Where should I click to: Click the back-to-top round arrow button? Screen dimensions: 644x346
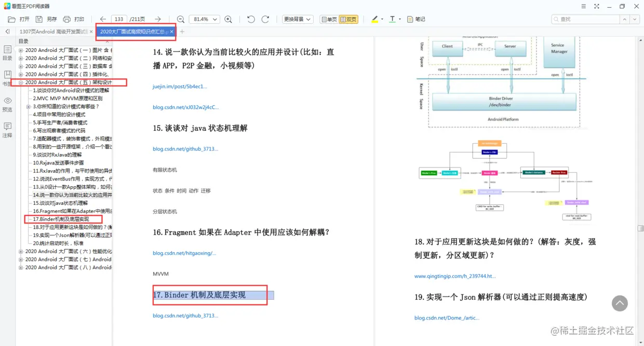tap(620, 303)
